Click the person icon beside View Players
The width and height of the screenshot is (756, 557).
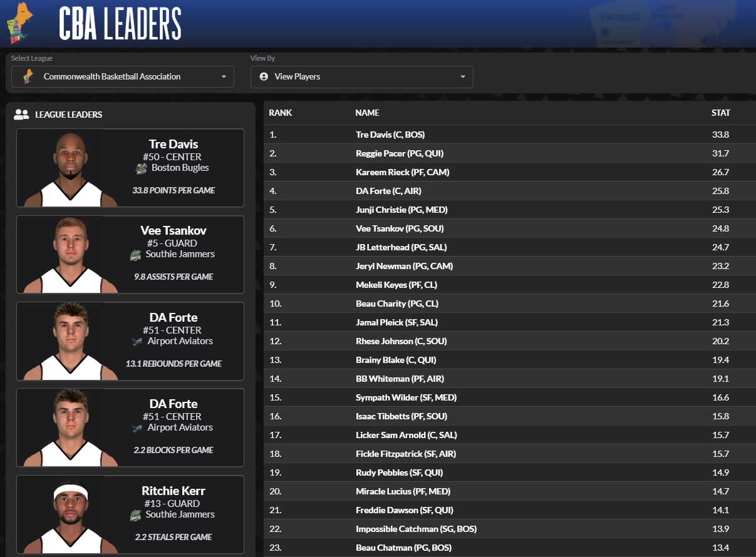[x=264, y=76]
